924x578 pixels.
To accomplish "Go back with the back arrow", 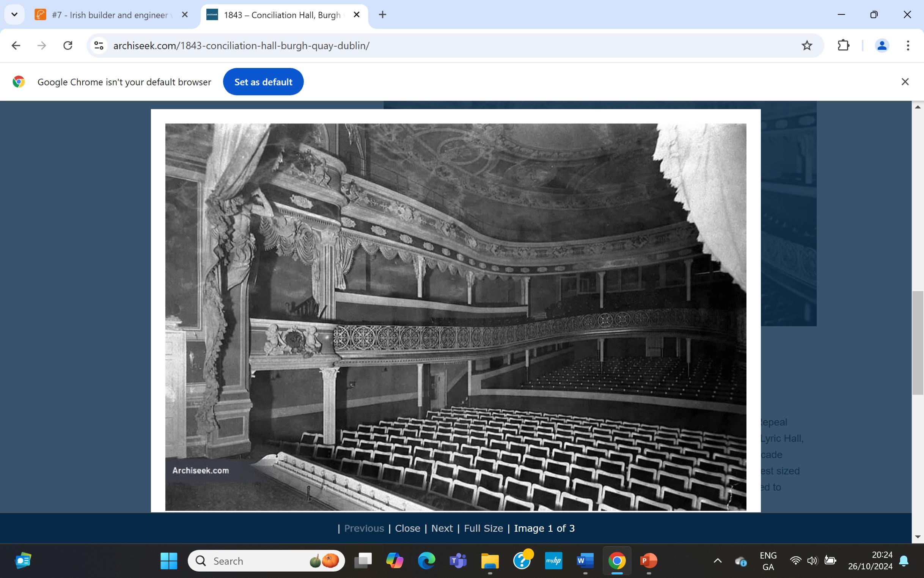I will pyautogui.click(x=16, y=46).
